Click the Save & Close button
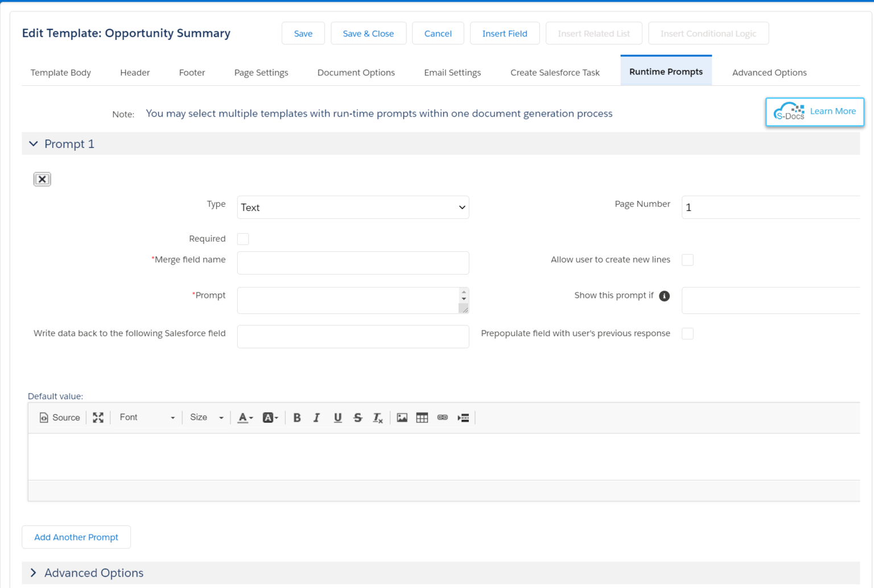The image size is (874, 588). [x=368, y=34]
